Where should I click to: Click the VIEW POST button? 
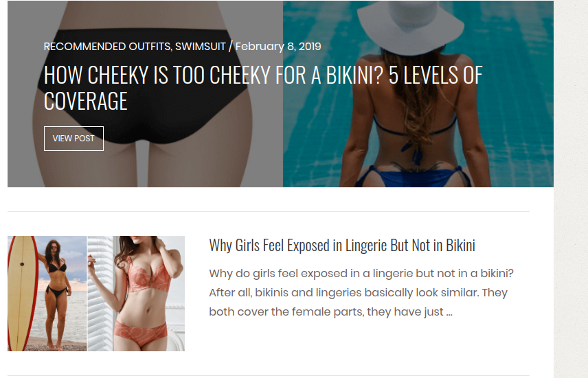[73, 139]
